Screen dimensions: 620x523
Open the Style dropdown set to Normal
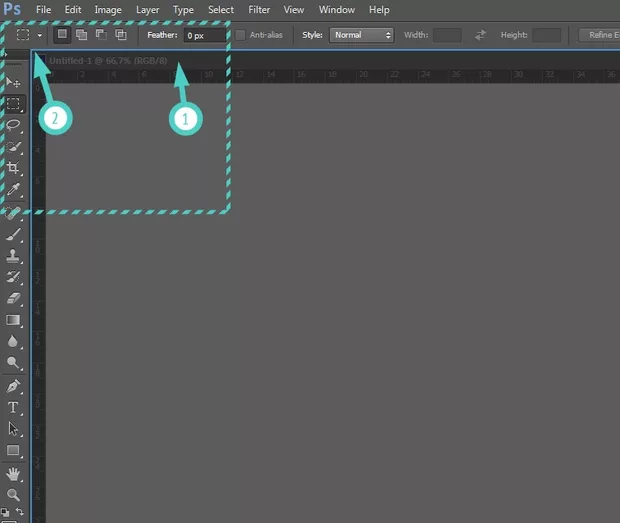pyautogui.click(x=362, y=35)
